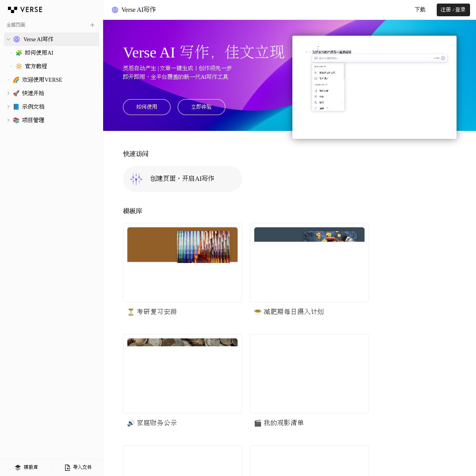Select the 如何使用AI puzzle icon

pyautogui.click(x=19, y=53)
